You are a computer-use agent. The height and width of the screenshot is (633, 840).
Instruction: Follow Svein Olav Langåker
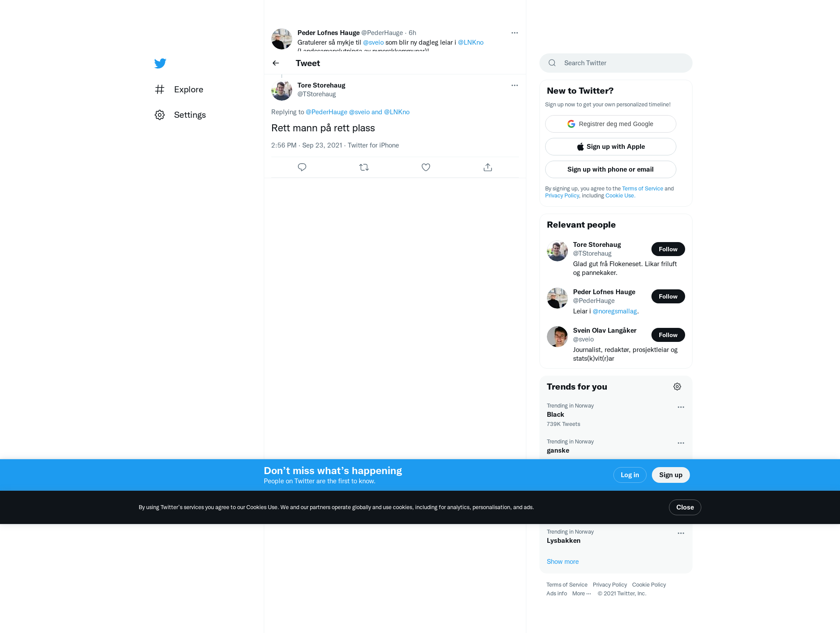pyautogui.click(x=668, y=335)
